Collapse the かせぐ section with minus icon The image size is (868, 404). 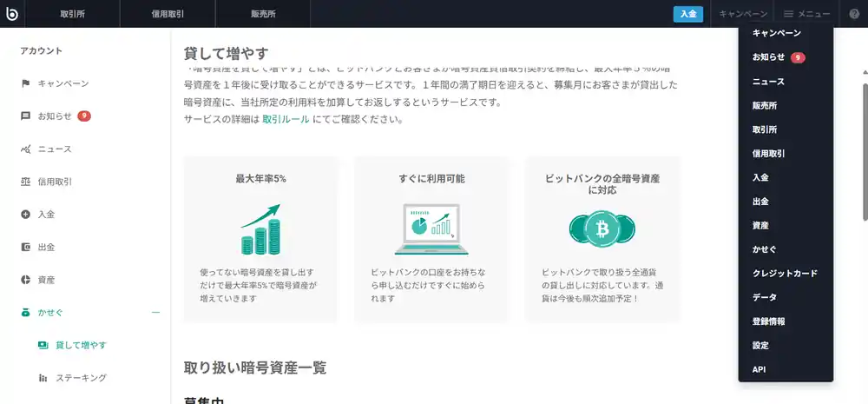coord(155,313)
